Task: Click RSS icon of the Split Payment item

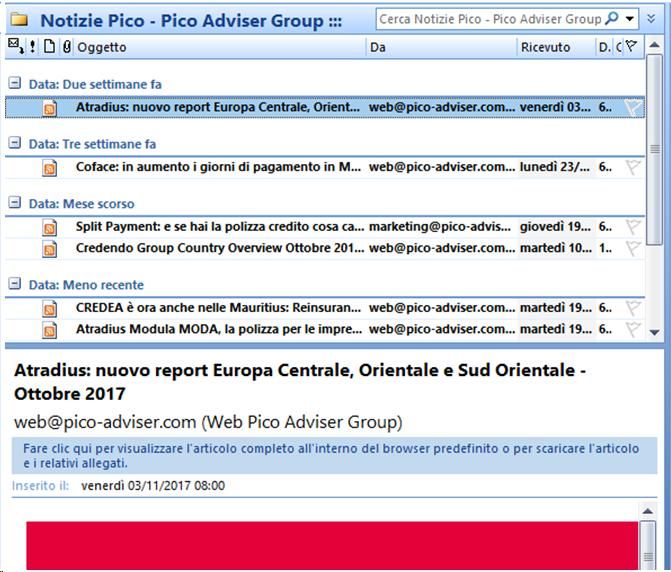Action: pos(50,227)
